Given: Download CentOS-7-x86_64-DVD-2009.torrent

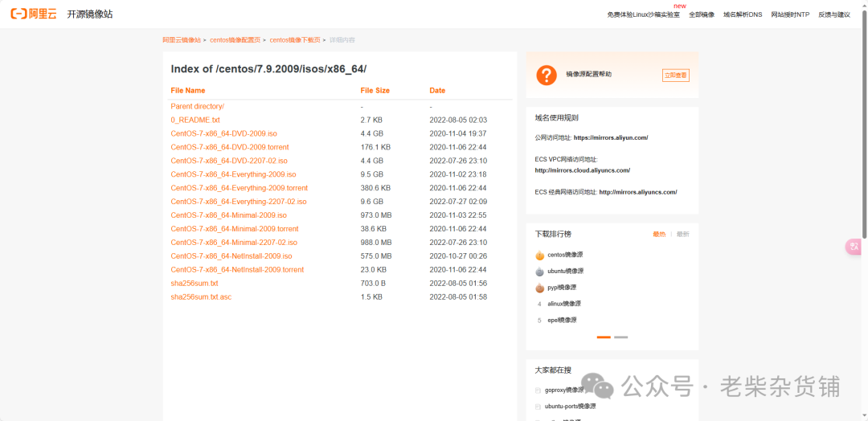Looking at the screenshot, I should tap(230, 147).
